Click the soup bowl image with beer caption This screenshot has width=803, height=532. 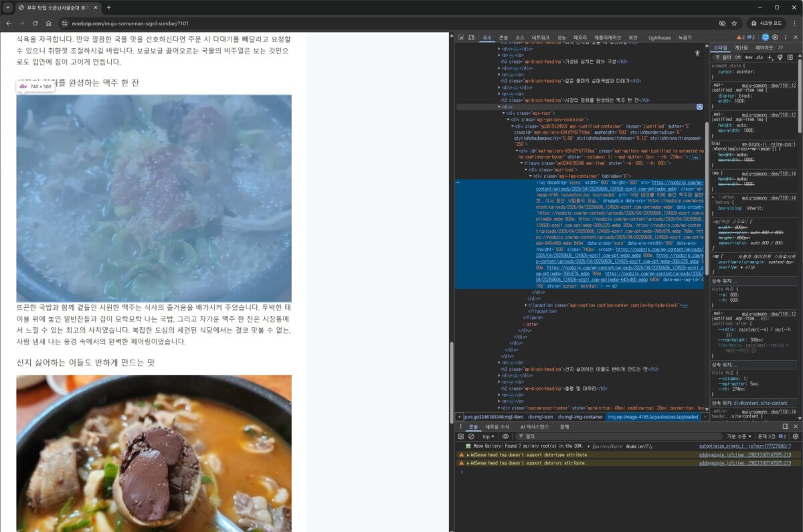click(x=154, y=198)
